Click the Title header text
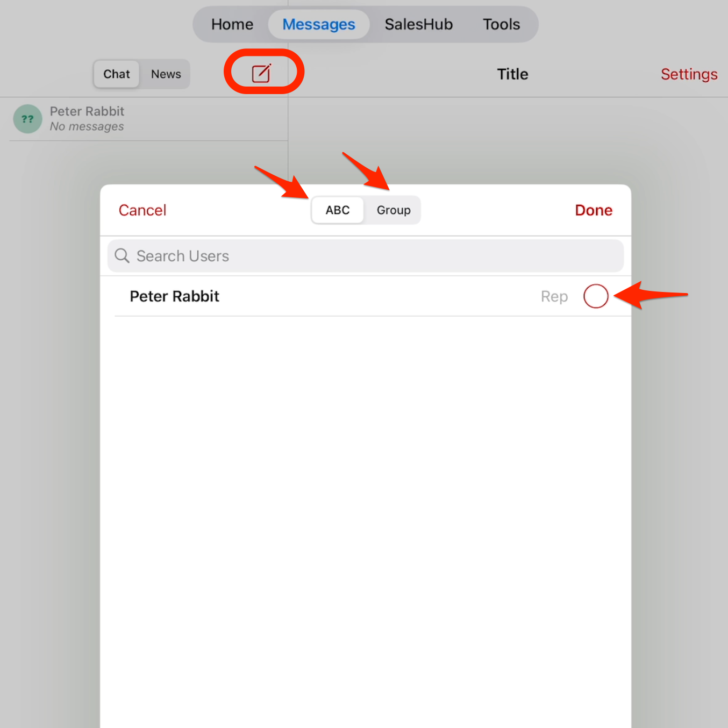This screenshot has height=728, width=728. pos(512,74)
